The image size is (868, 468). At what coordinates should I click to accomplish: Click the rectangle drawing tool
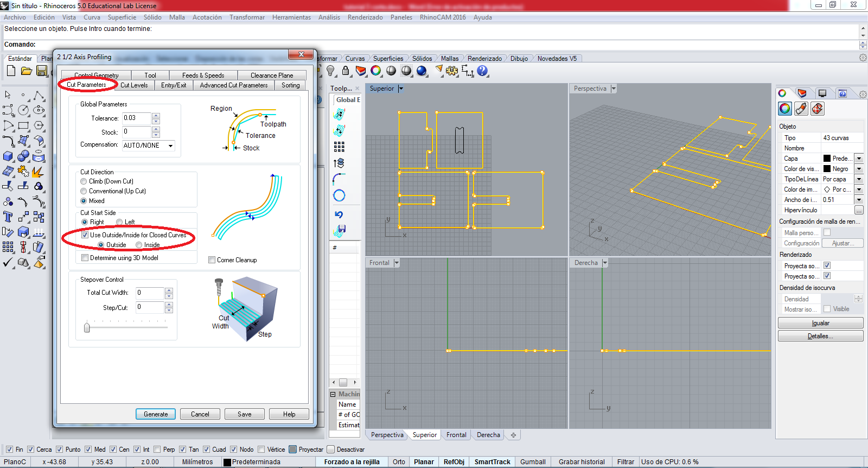tap(23, 125)
